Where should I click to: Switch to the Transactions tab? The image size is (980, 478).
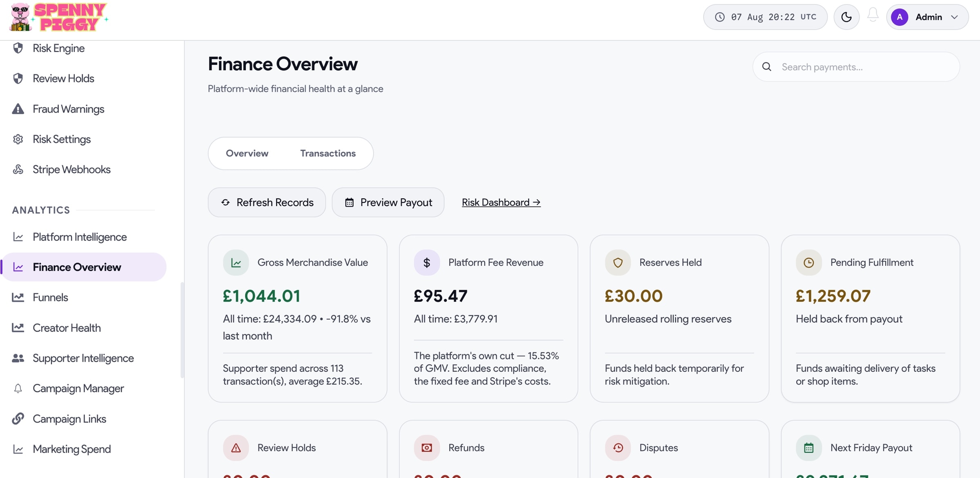(x=328, y=153)
